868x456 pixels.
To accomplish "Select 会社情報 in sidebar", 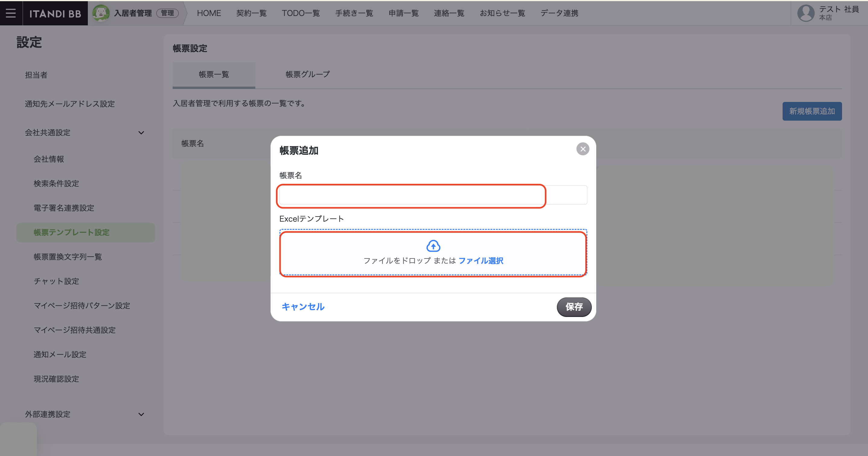I will (49, 159).
